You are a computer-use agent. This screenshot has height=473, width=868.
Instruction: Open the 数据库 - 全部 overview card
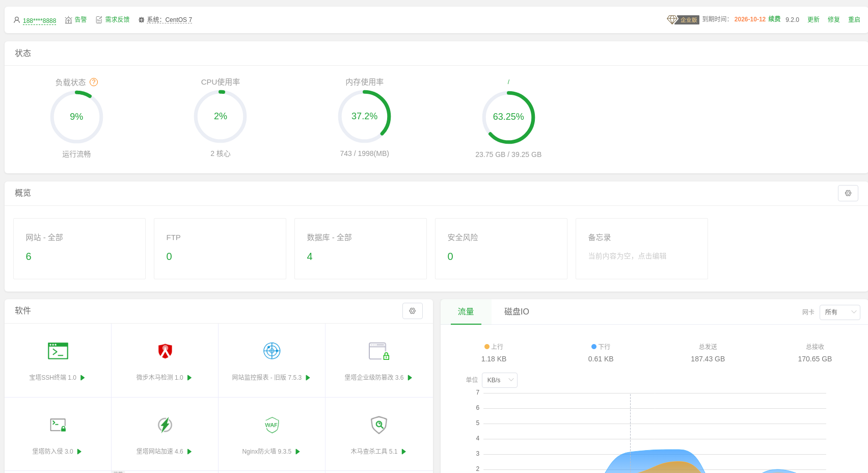361,249
